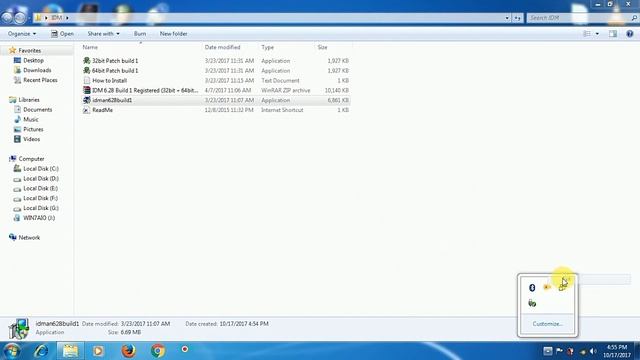The image size is (640, 360).
Task: Sort by the Name column header
Action: (x=90, y=47)
